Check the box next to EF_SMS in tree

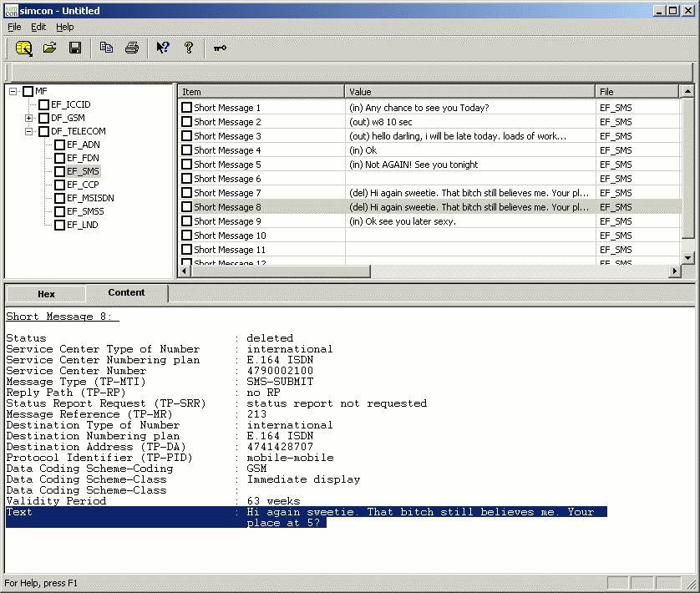(61, 171)
